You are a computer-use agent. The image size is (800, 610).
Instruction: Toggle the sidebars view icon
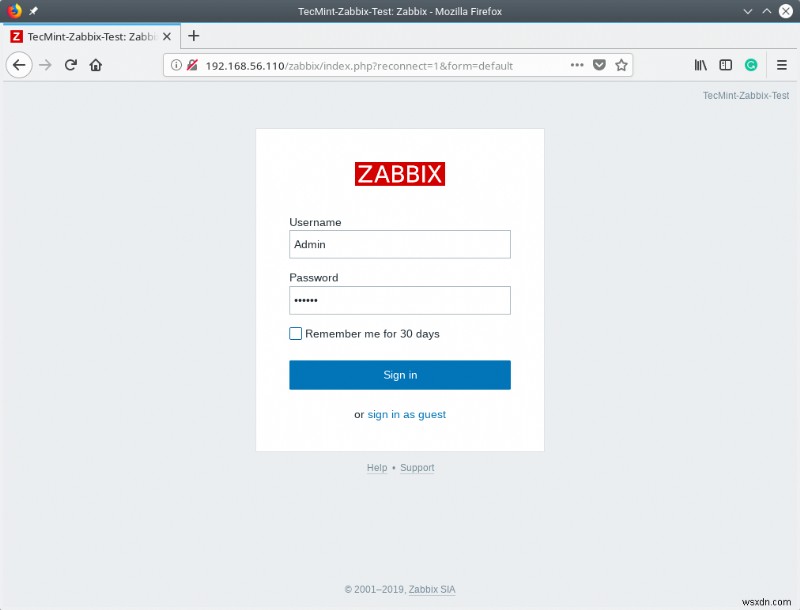[x=726, y=65]
